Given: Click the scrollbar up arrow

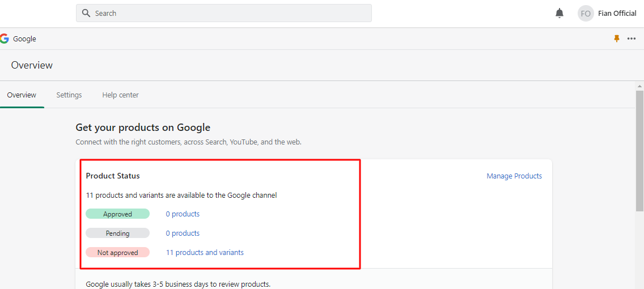Looking at the screenshot, I should pyautogui.click(x=639, y=86).
